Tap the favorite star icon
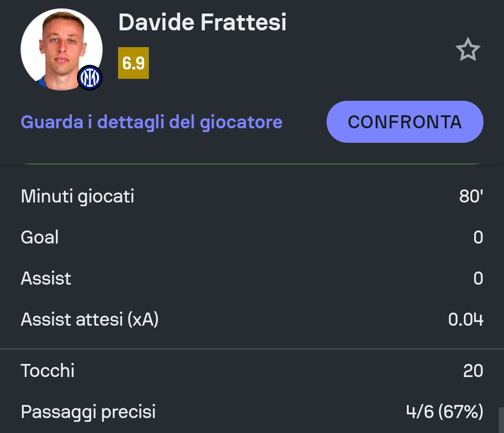The image size is (504, 433). click(468, 50)
